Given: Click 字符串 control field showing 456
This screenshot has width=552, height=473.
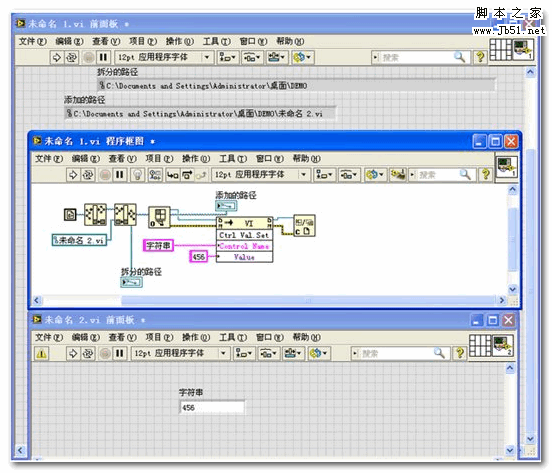Looking at the screenshot, I should (212, 408).
